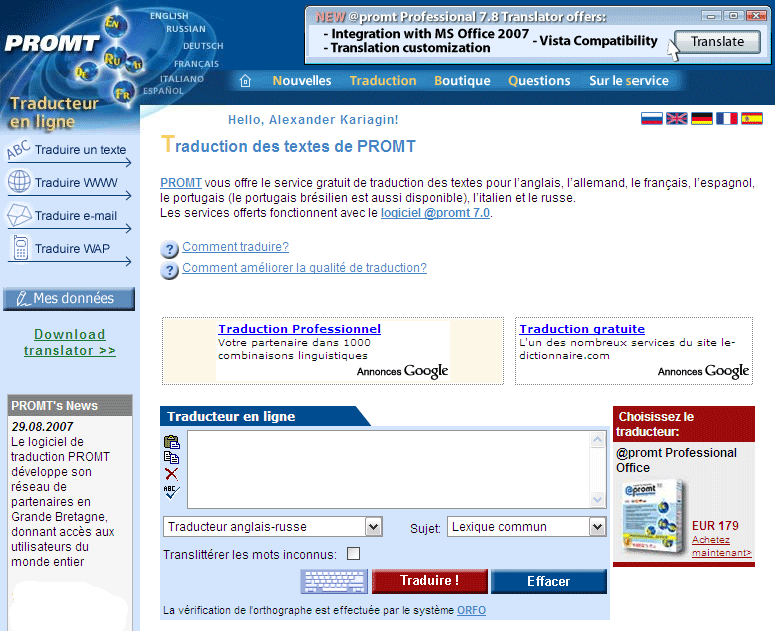775x631 pixels.
Task: Pick the French flag language icon
Action: click(x=727, y=119)
